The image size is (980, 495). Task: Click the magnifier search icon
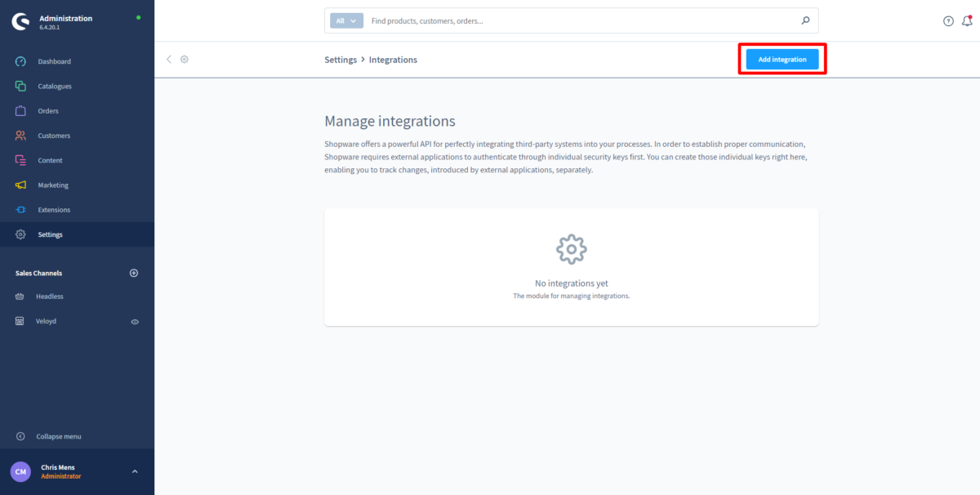pos(805,21)
